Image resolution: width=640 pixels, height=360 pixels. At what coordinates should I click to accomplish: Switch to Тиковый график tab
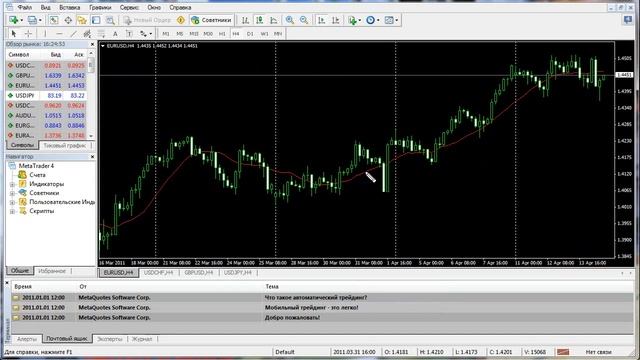click(x=64, y=145)
